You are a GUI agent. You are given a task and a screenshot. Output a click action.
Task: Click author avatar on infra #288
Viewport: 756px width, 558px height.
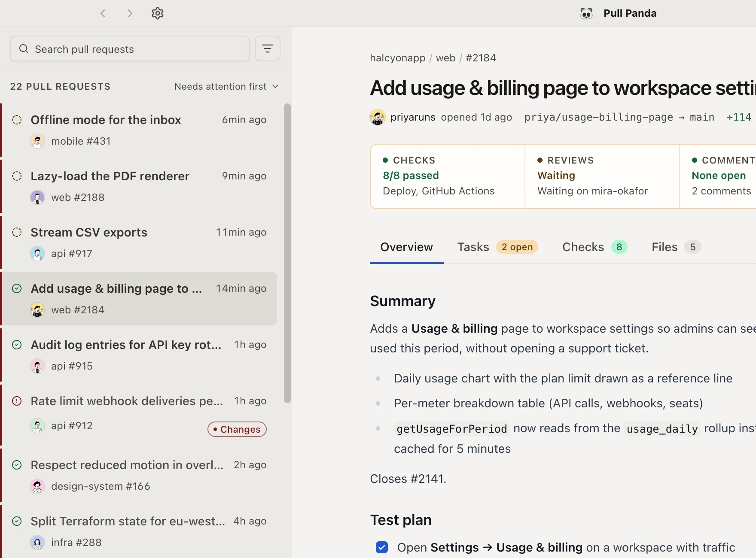coord(37,543)
